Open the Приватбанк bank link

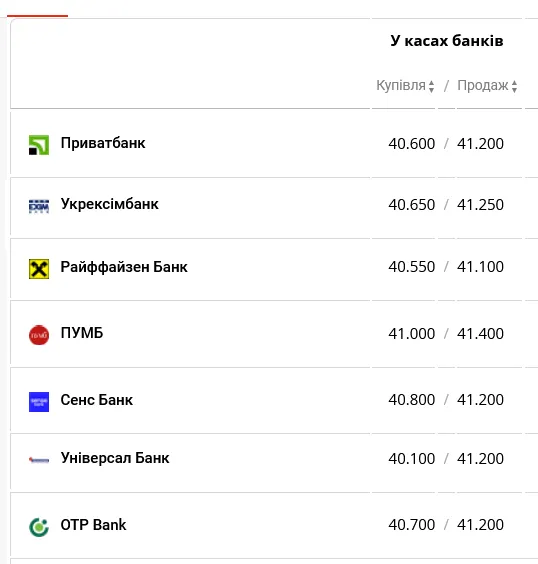click(x=103, y=143)
